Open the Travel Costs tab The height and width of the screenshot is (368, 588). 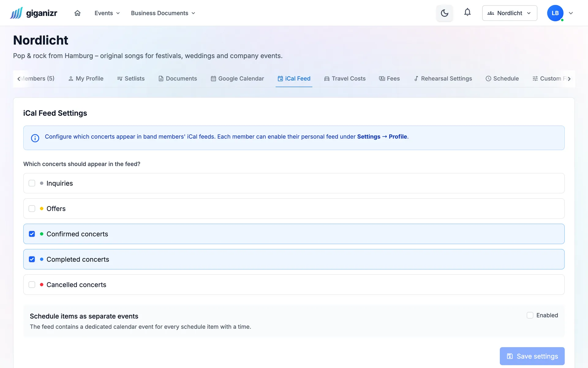point(345,79)
